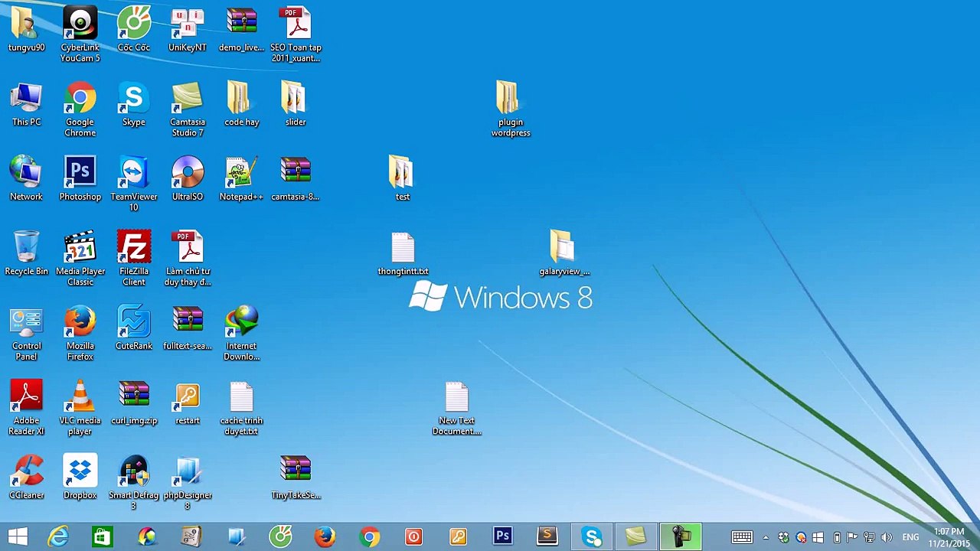Image resolution: width=980 pixels, height=551 pixels.
Task: Open Windows Store from the taskbar
Action: pyautogui.click(x=102, y=536)
